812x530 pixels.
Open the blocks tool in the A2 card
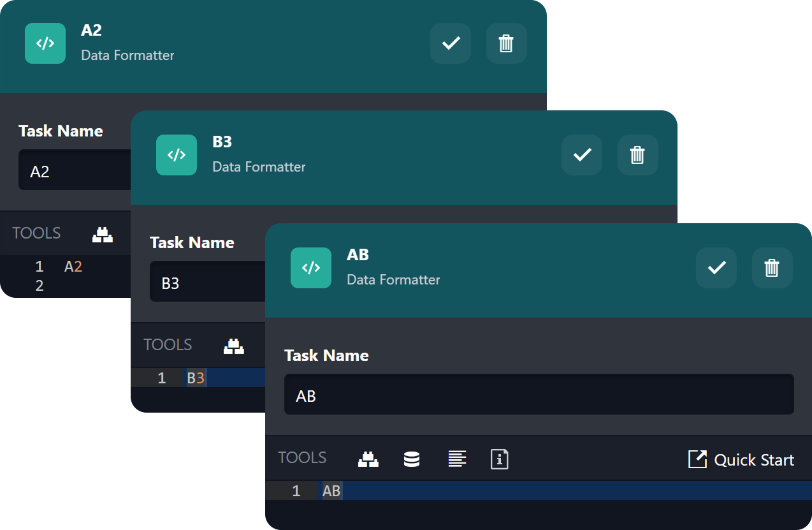(103, 235)
